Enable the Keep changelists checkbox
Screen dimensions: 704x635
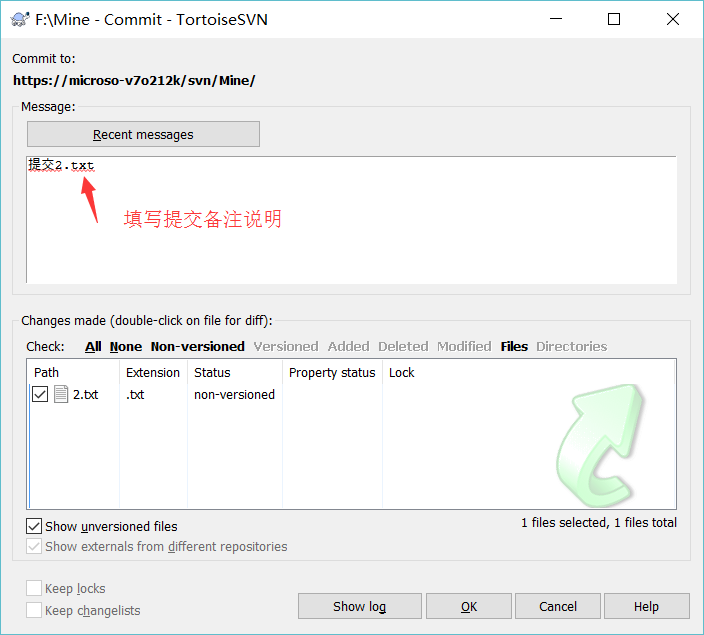point(34,610)
